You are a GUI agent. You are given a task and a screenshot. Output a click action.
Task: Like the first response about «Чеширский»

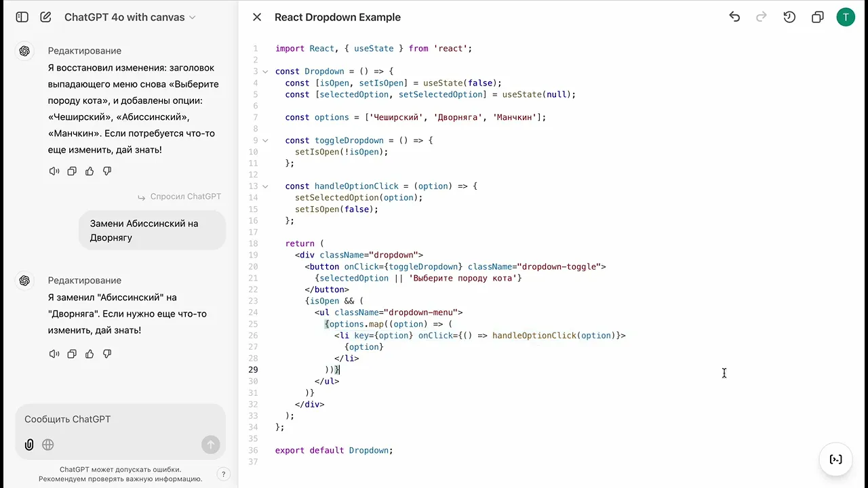90,171
